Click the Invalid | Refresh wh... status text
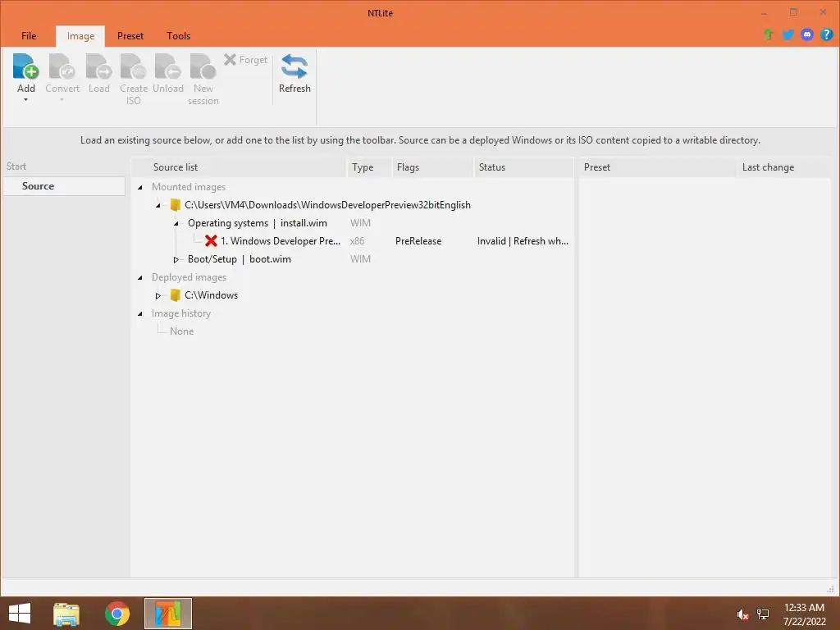Viewport: 840px width, 630px height. (x=523, y=241)
